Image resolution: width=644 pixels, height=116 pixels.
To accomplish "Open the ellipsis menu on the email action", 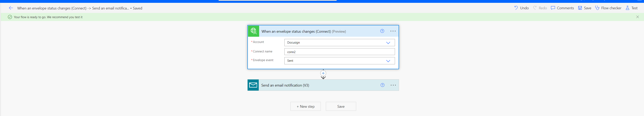I will pos(393,85).
